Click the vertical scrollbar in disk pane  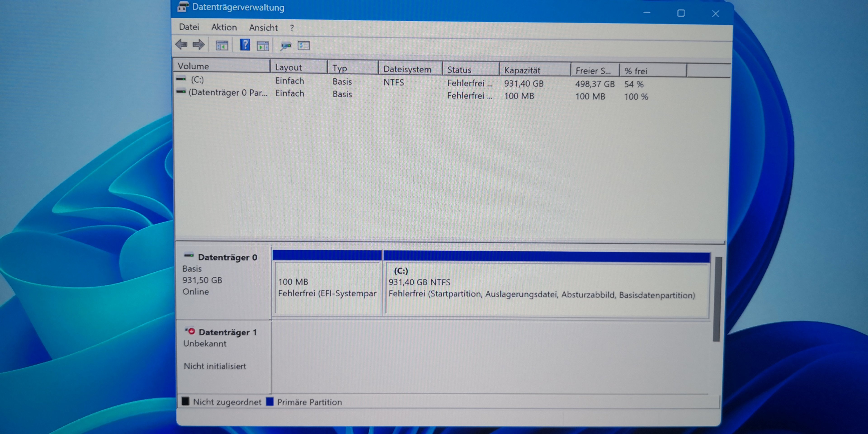717,299
